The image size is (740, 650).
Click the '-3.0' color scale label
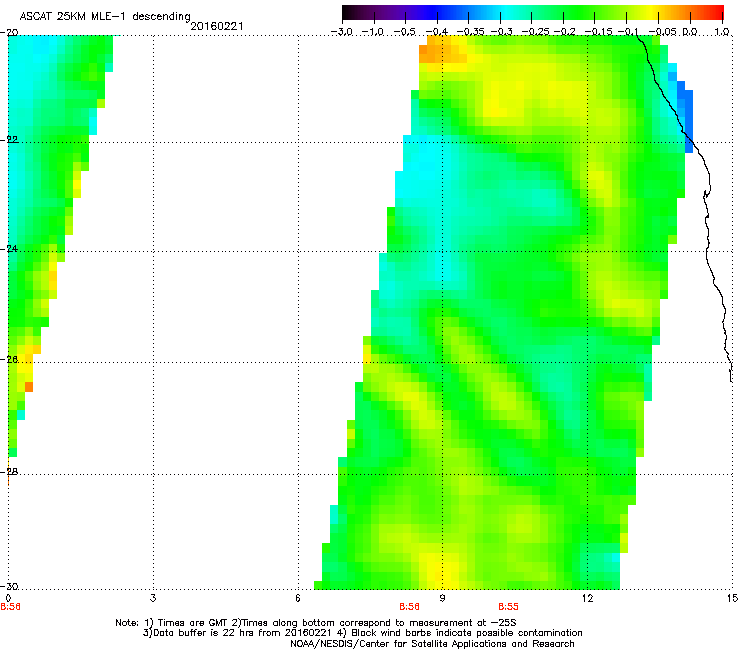341,32
